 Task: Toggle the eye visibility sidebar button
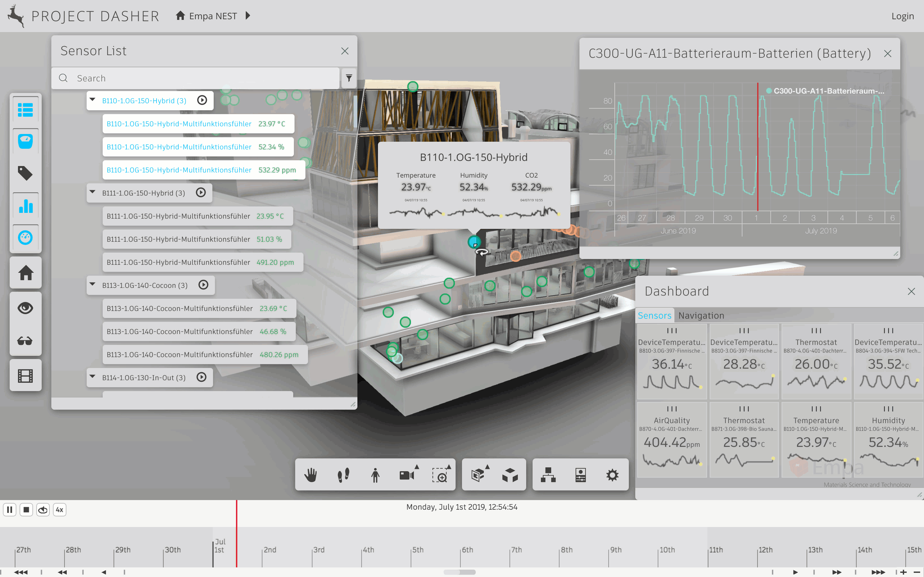coord(25,308)
